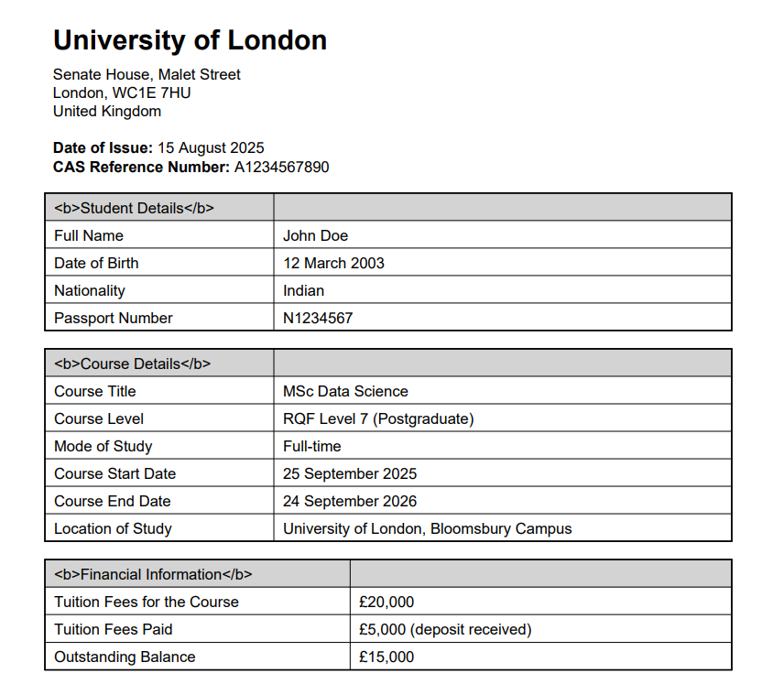The width and height of the screenshot is (784, 684).
Task: Click the £5,000 (deposit received) cell
Action: click(445, 629)
